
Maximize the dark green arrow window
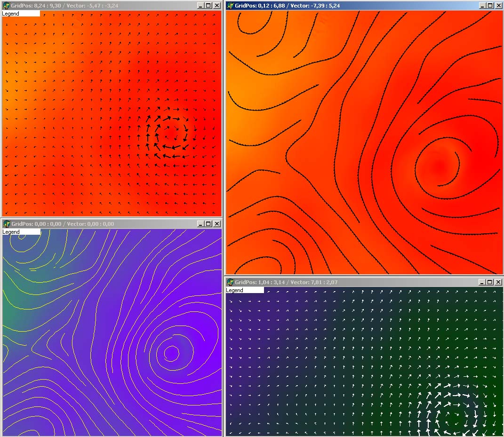[x=490, y=282]
